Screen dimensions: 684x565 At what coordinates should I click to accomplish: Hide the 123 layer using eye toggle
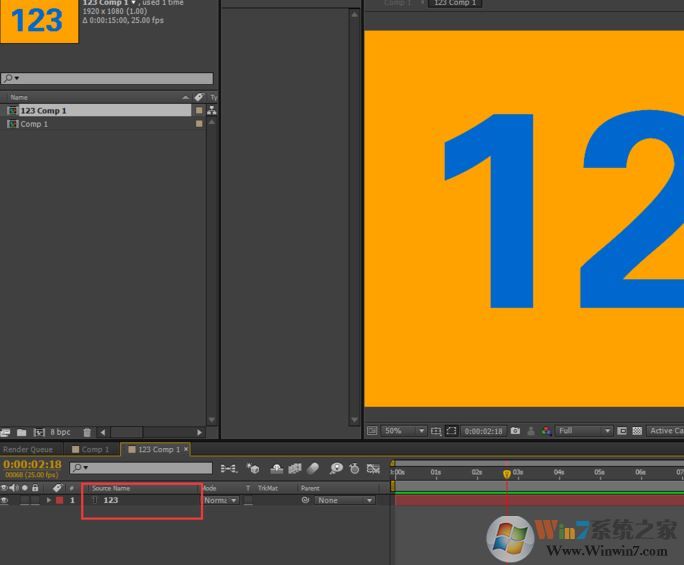point(4,500)
